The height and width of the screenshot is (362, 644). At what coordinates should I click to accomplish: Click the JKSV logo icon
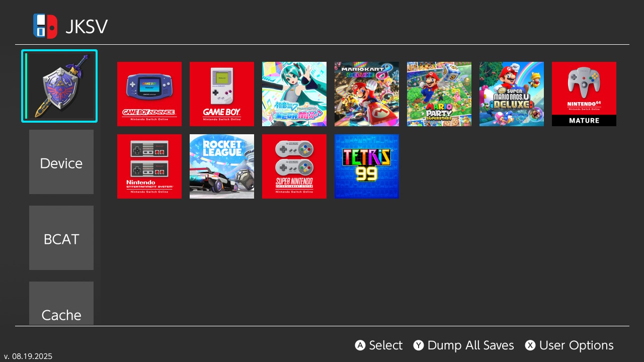[45, 26]
